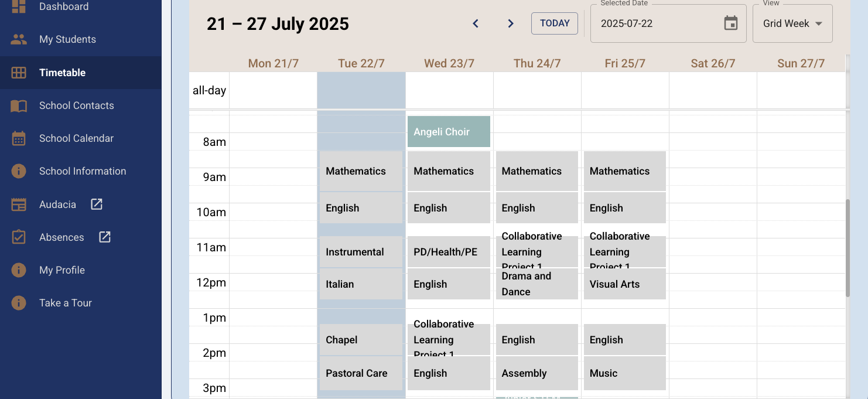Open Tuesday's Pastoral Care session
This screenshot has width=868, height=399.
pyautogui.click(x=361, y=373)
